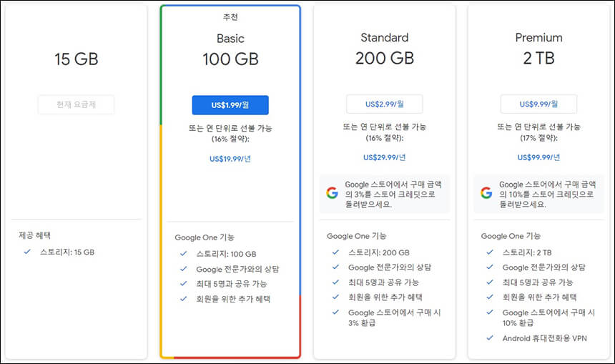Click the Basic 16% 절약 prepay note
This screenshot has width=615, height=364.
click(x=230, y=133)
